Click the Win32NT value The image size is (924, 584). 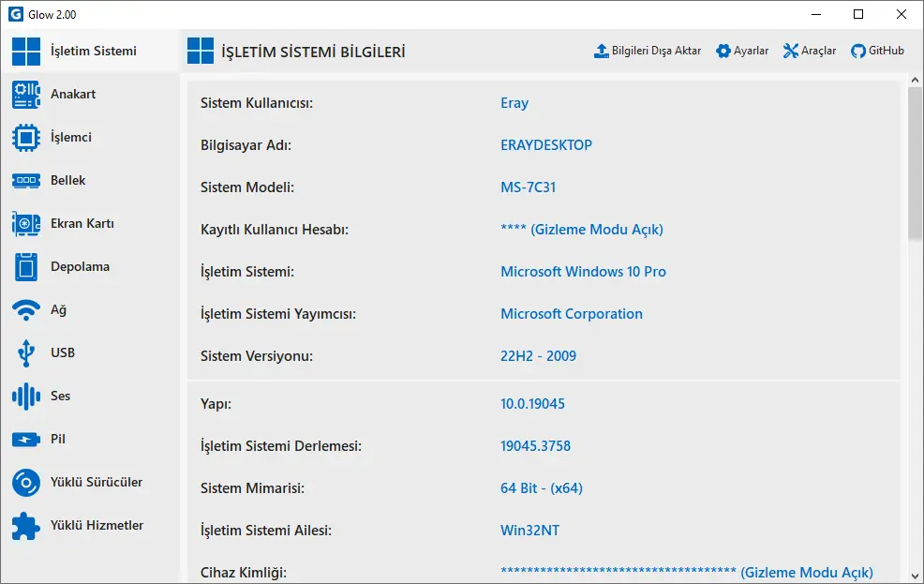[529, 531]
